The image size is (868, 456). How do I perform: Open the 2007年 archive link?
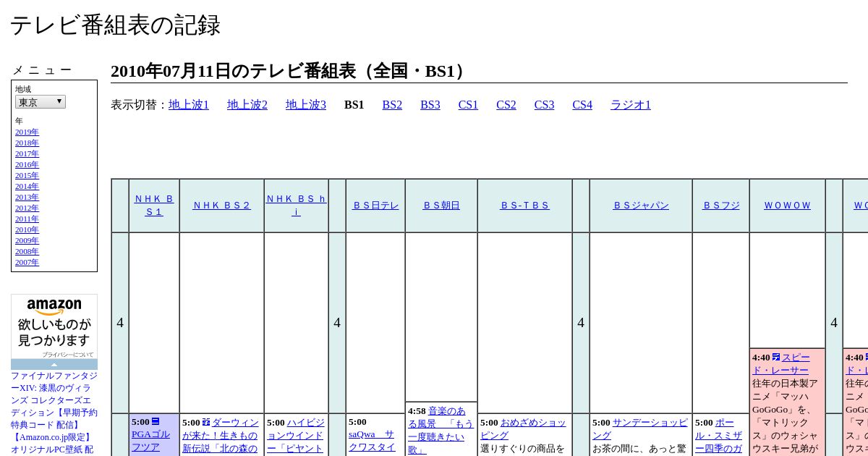pyautogui.click(x=27, y=263)
